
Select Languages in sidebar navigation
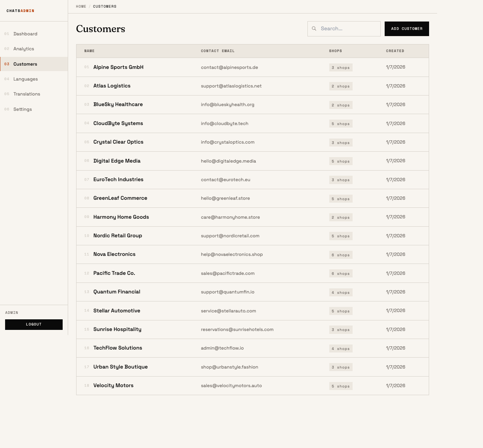click(25, 79)
